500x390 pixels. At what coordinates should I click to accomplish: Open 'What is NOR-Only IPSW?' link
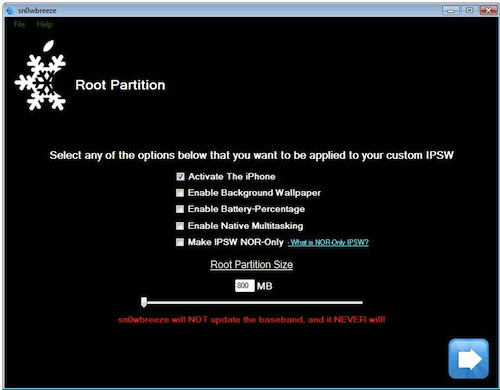click(328, 242)
